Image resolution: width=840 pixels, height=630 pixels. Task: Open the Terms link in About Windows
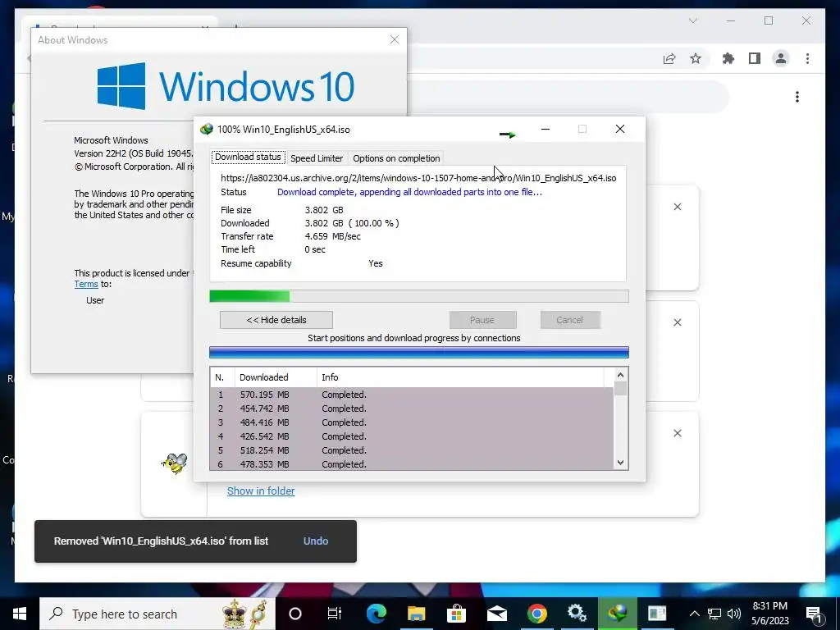click(85, 284)
